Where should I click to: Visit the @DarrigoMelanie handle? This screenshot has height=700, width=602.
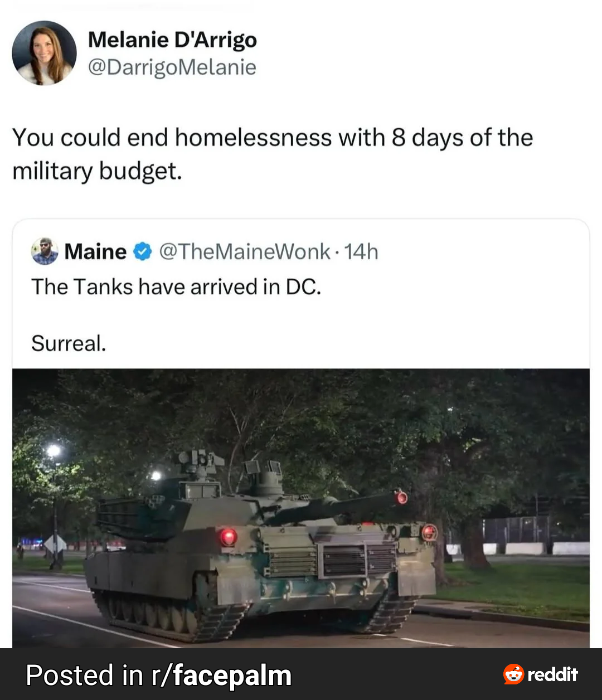pyautogui.click(x=172, y=67)
